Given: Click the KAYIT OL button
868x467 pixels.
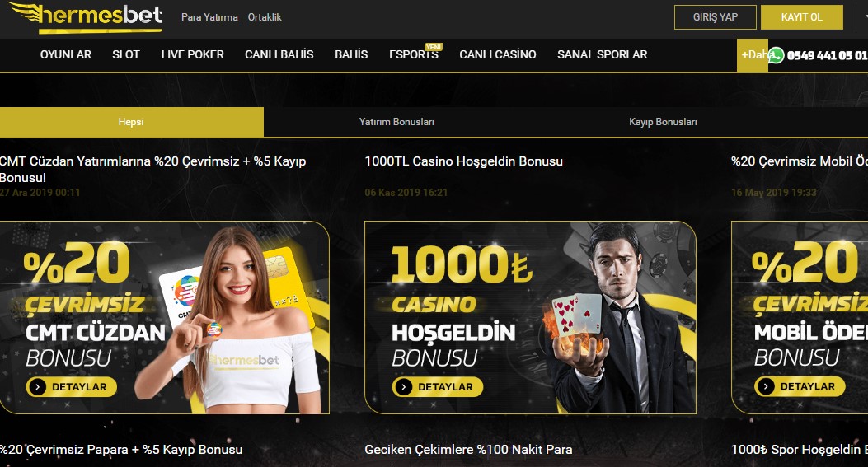Looking at the screenshot, I should (x=801, y=17).
